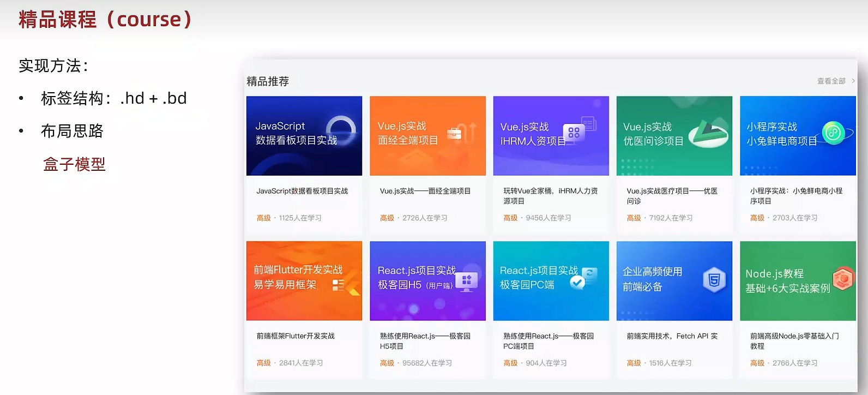This screenshot has height=395, width=868.
Task: Click title 前端框架Flutter开发实战
Action: [296, 336]
